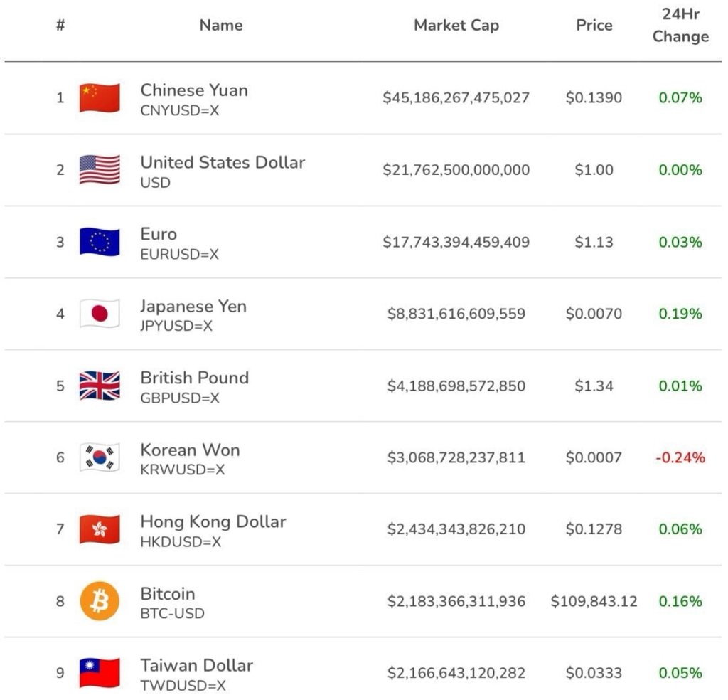Select the Korean Won -0.24% change value
Screen dimensions: 728x700
(x=680, y=457)
